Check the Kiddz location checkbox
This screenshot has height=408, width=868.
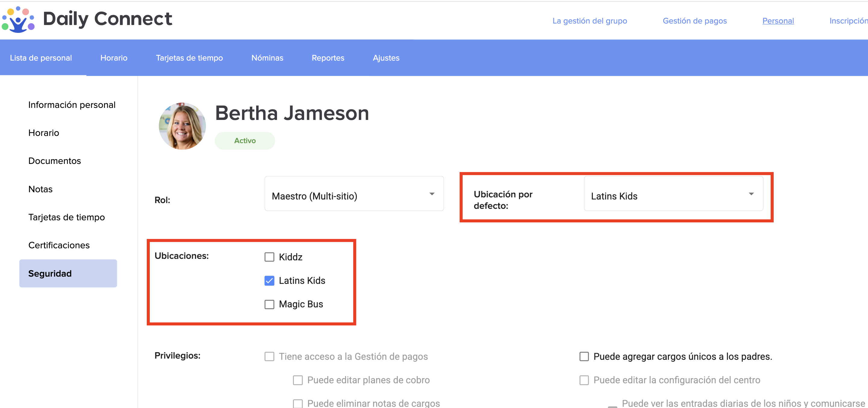[269, 257]
